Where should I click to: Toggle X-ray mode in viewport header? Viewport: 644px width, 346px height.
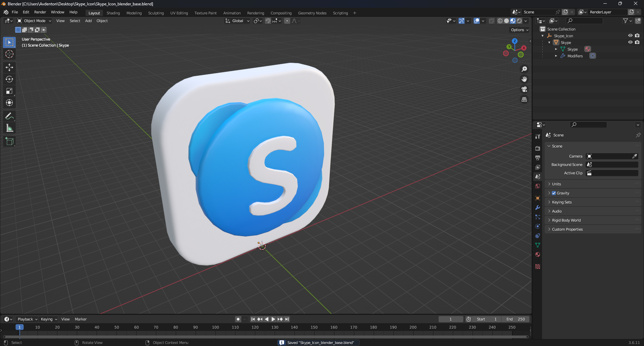(x=491, y=21)
